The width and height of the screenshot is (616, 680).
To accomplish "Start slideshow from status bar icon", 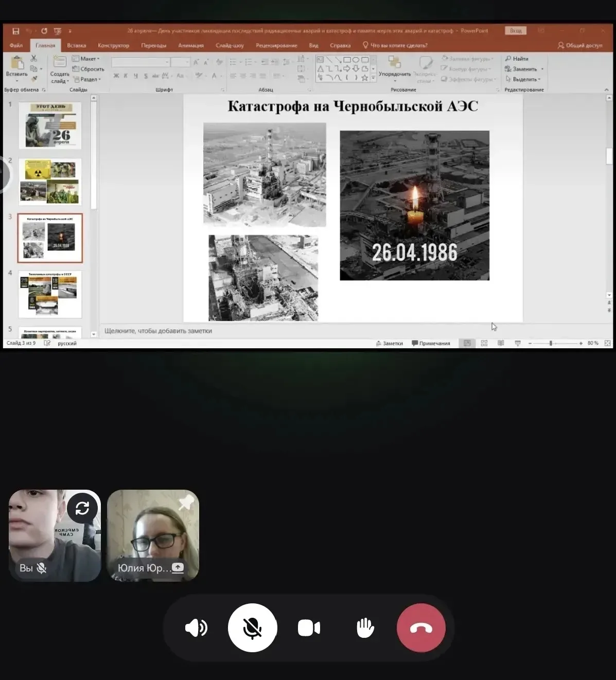I will tap(518, 343).
